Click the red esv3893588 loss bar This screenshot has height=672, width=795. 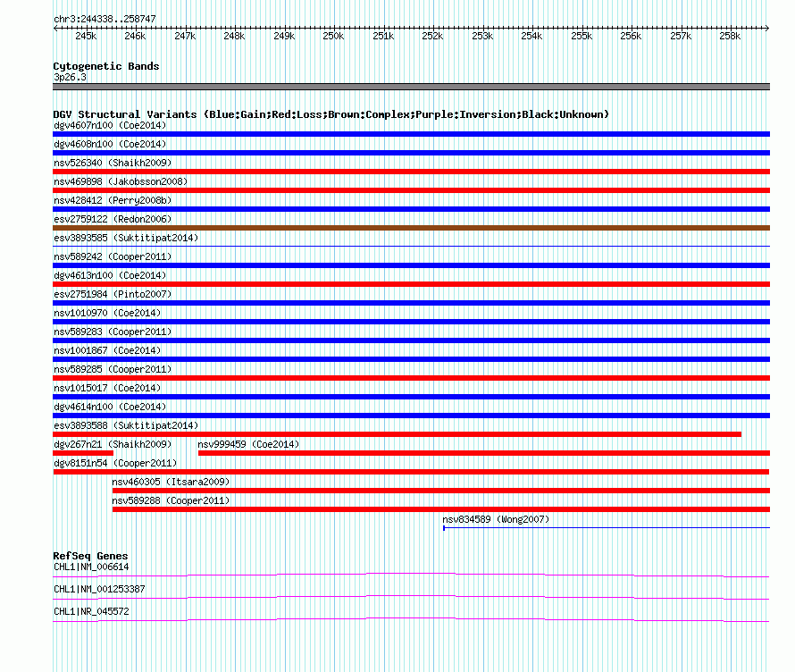pos(397,434)
